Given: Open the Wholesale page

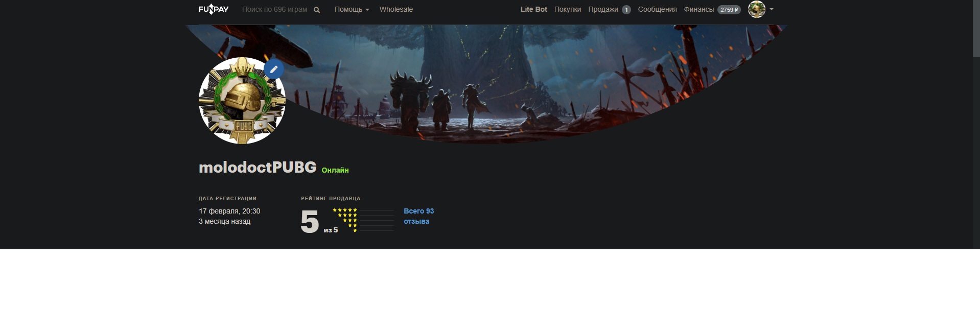Looking at the screenshot, I should tap(396, 9).
